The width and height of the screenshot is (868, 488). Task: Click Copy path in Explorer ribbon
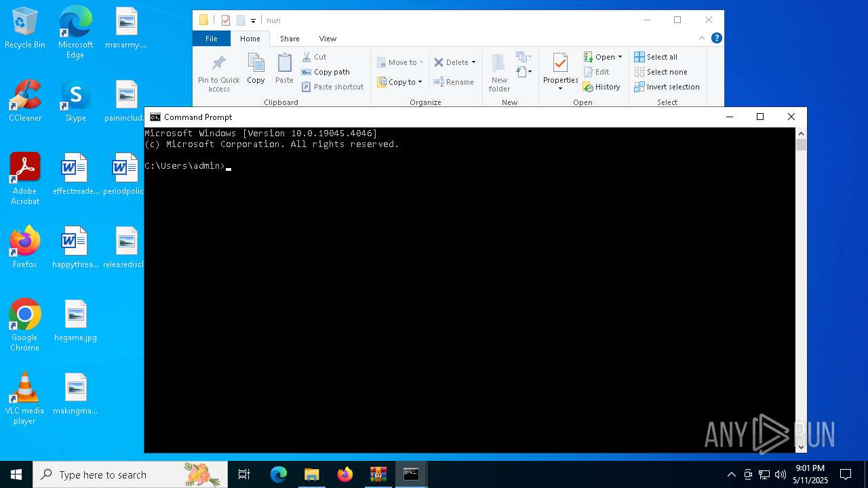tap(325, 72)
